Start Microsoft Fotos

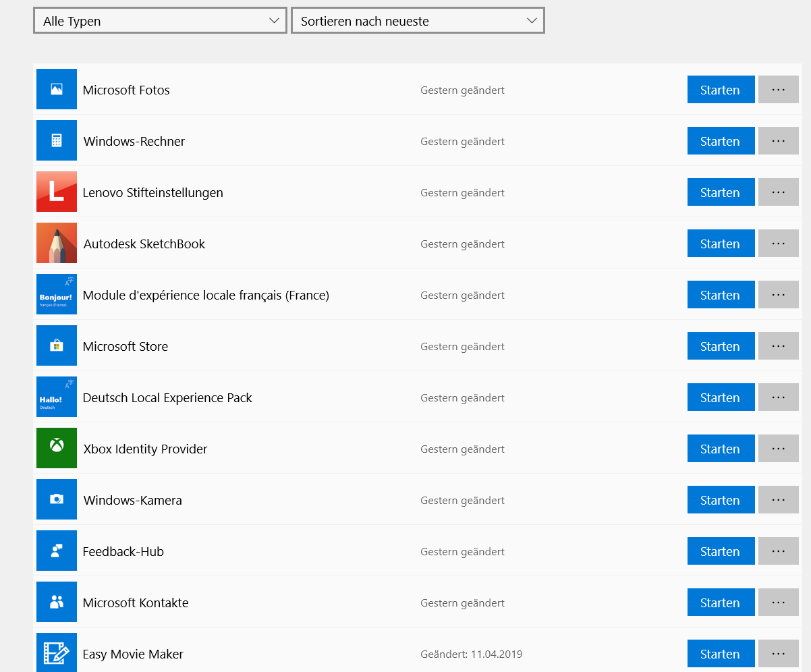point(721,90)
